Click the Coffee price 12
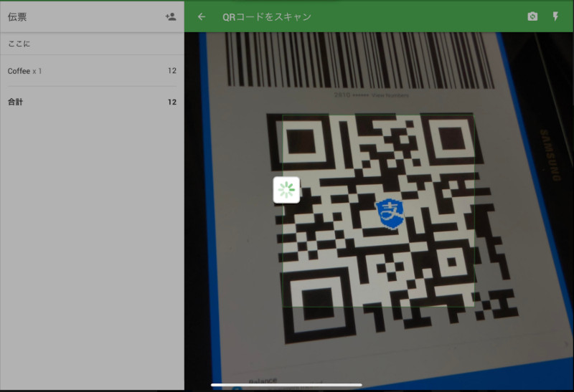 171,71
